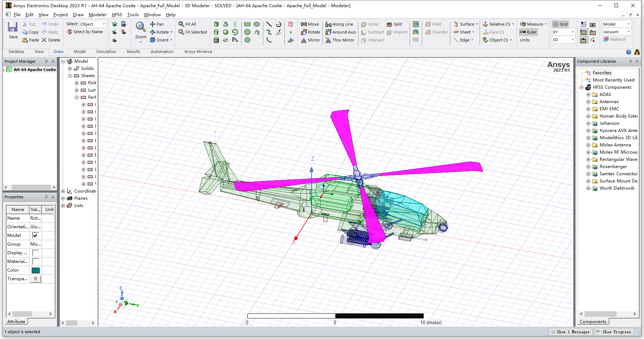Toggle the Display checkbox in Properties
644x339 pixels.
pos(35,253)
